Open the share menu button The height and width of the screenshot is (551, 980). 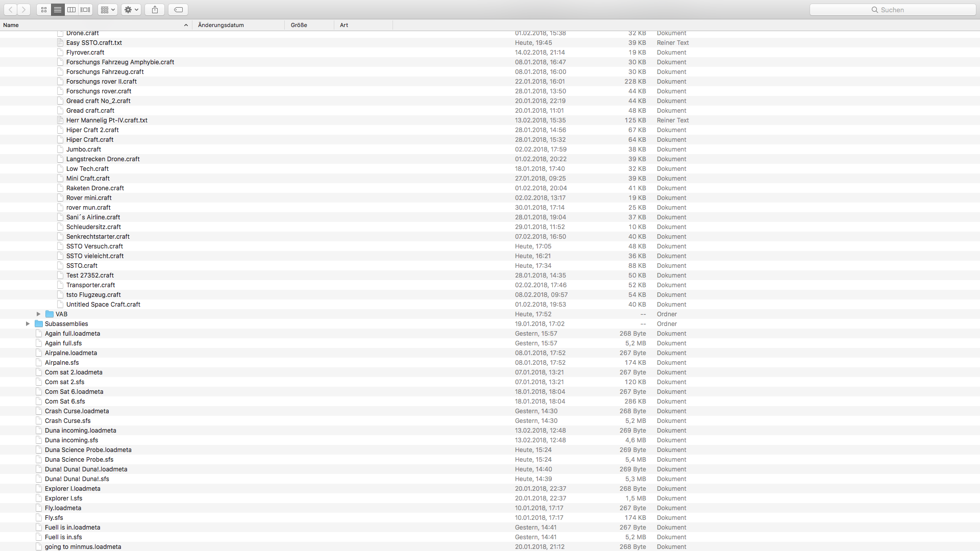[155, 10]
